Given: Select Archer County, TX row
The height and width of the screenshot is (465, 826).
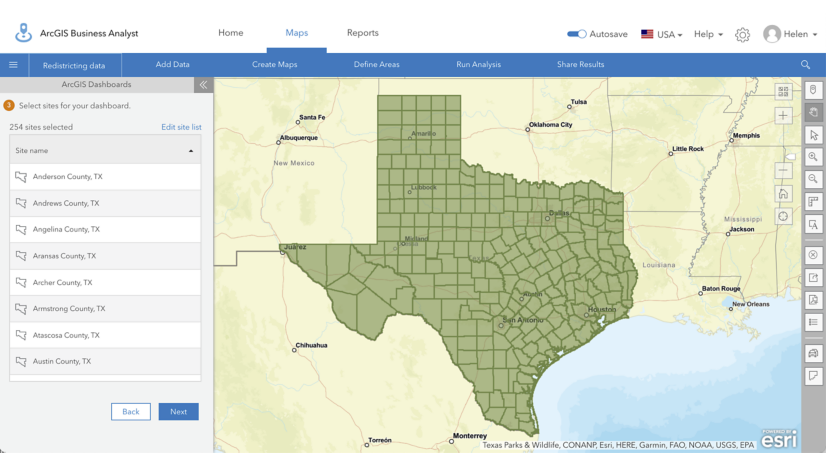Looking at the screenshot, I should coord(105,282).
